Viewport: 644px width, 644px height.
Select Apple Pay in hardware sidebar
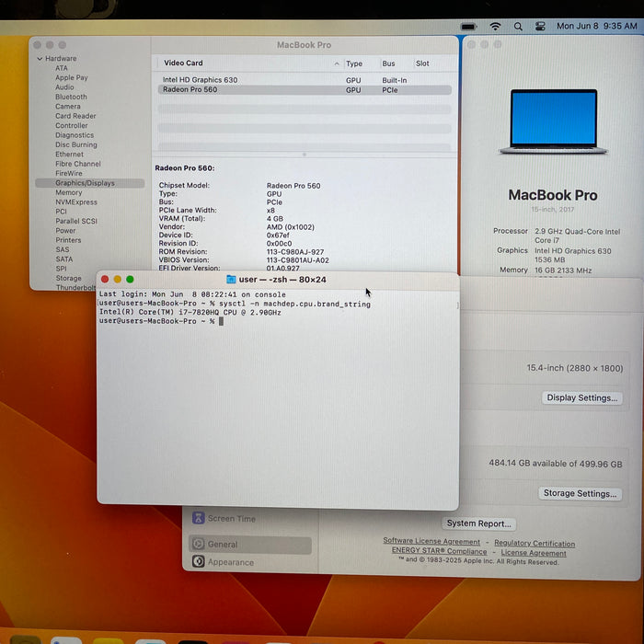click(72, 77)
